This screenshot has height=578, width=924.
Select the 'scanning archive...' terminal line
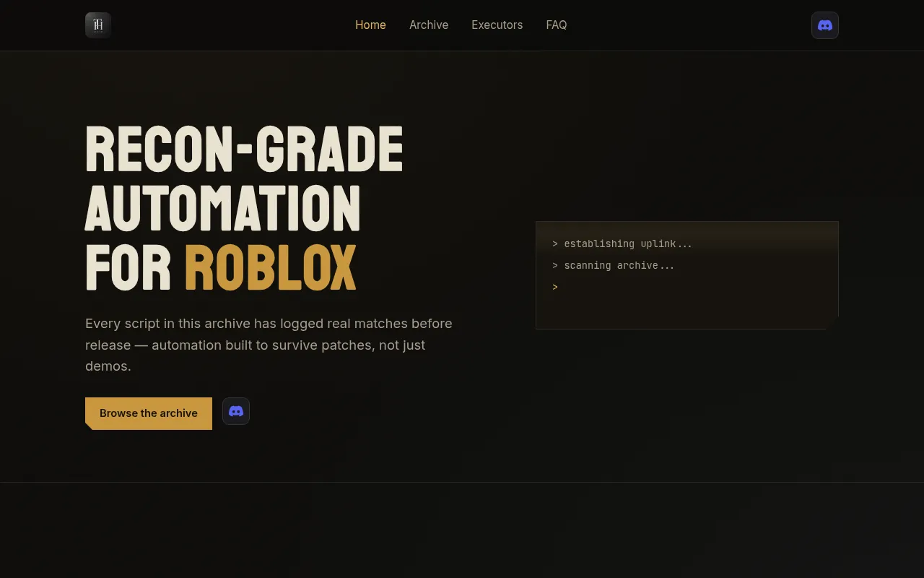pos(614,266)
